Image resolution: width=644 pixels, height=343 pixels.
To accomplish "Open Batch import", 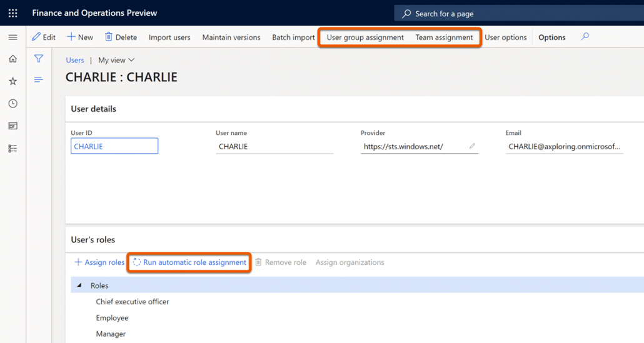I will click(293, 37).
